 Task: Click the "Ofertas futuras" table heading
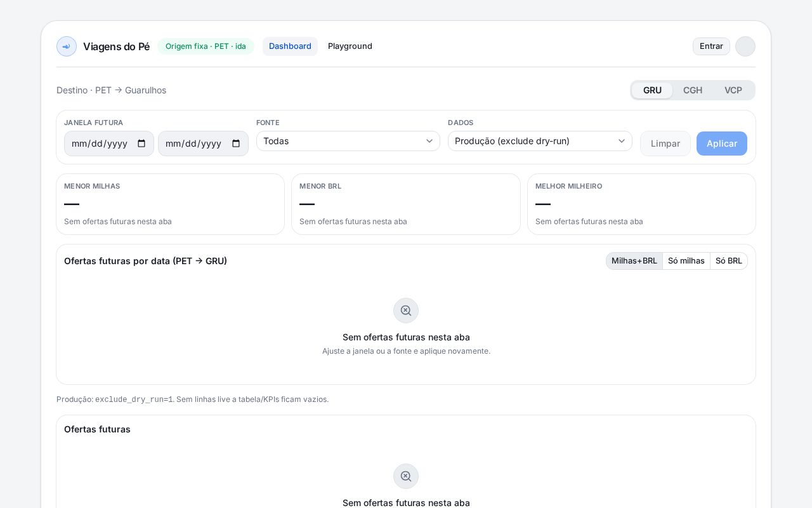pyautogui.click(x=97, y=429)
